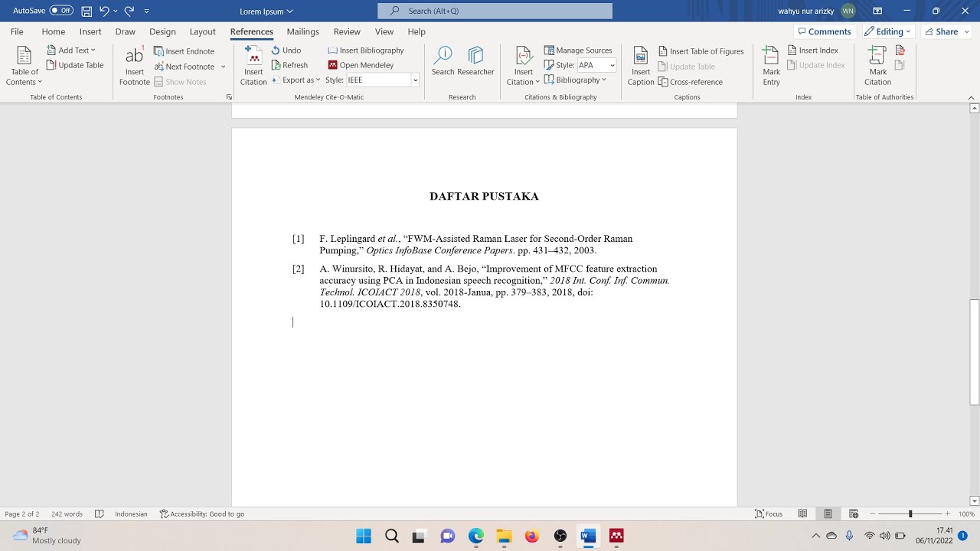Screen dimensions: 980x551
Task: Click the Share button
Action: tap(941, 31)
